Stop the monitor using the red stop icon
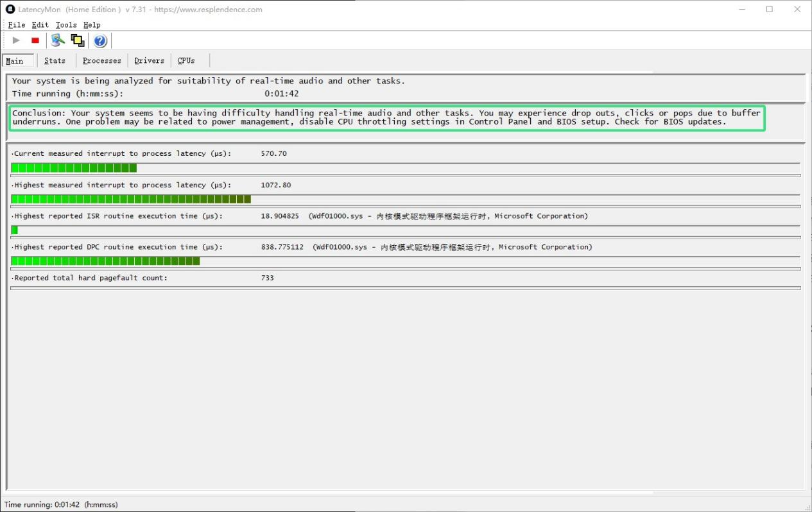This screenshot has width=812, height=512. coord(35,40)
